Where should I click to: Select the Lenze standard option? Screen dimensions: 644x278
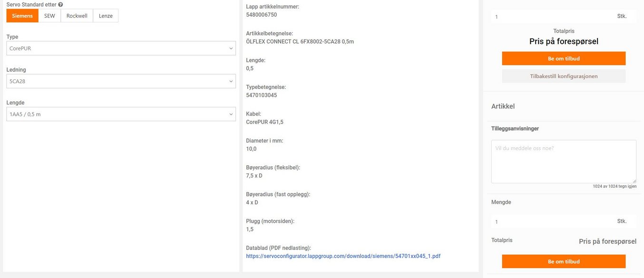point(106,16)
